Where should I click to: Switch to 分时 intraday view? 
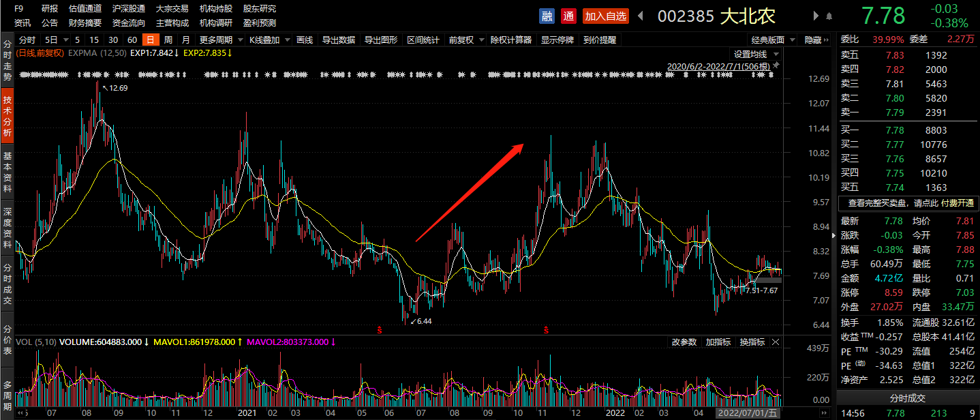point(27,40)
